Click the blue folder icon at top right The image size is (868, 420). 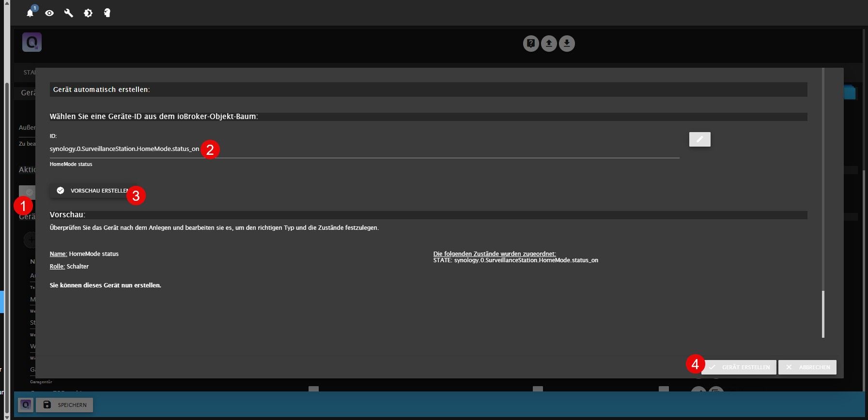(x=850, y=92)
